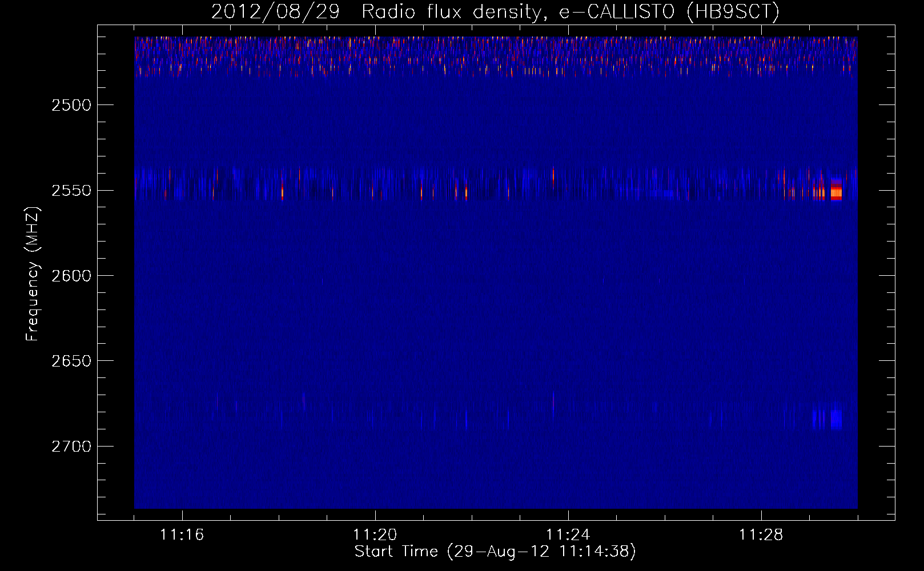Click the 11:24 time tick label
The height and width of the screenshot is (571, 924).
(x=568, y=535)
